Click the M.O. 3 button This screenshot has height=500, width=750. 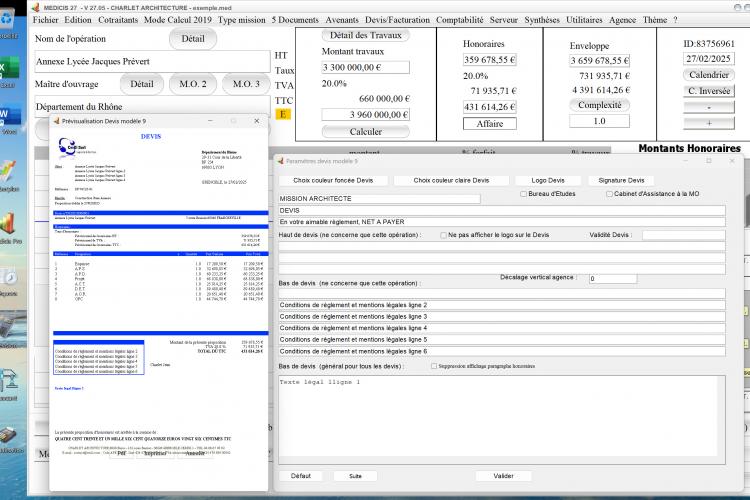click(246, 84)
